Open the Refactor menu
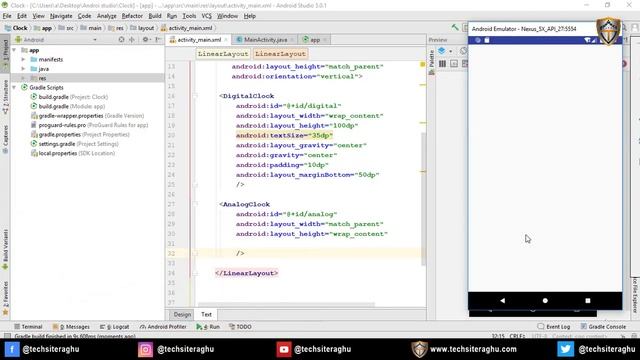Viewport: 640px width, 360px height. pyautogui.click(x=132, y=16)
